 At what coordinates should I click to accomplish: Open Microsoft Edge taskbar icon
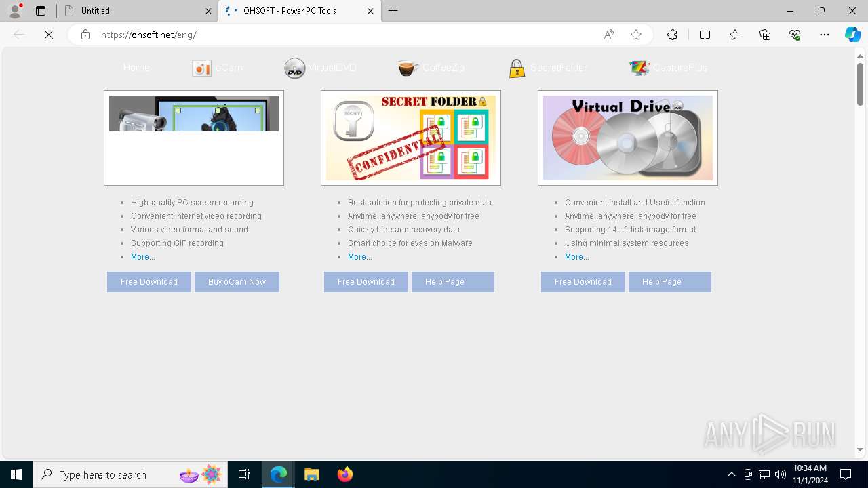(279, 474)
